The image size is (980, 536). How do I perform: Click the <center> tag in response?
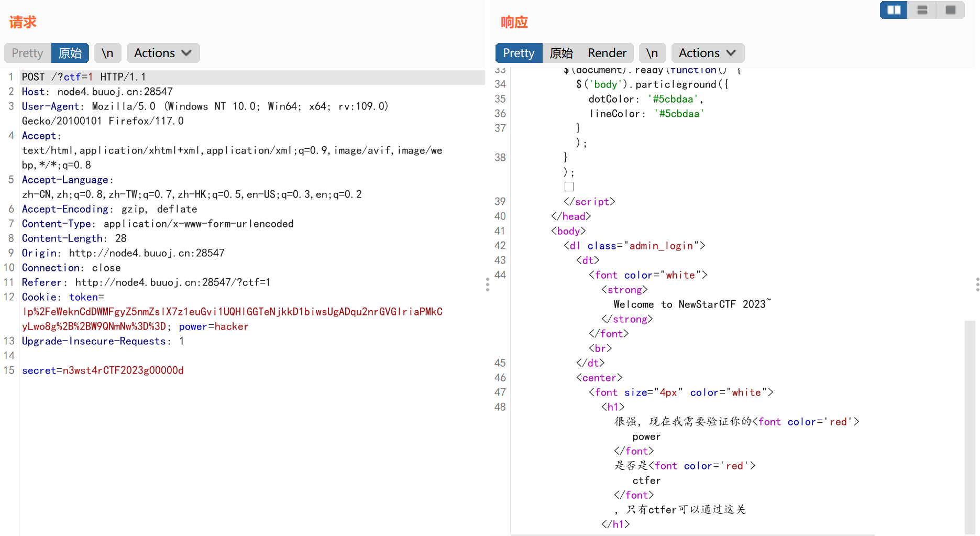pyautogui.click(x=599, y=378)
